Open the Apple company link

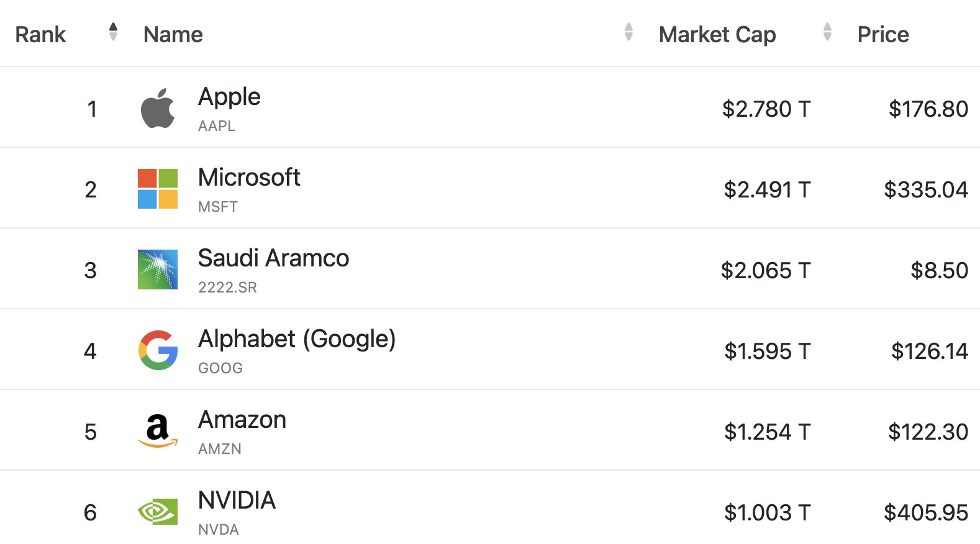click(x=229, y=97)
